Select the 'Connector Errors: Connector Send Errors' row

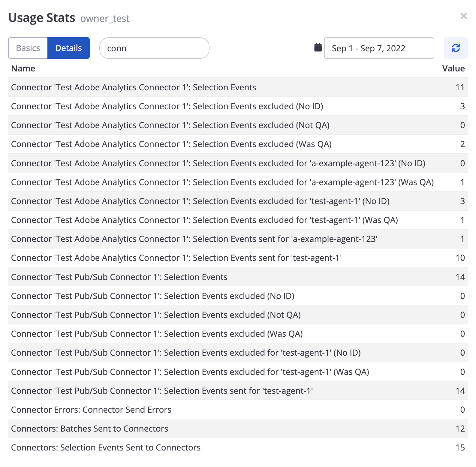coord(238,410)
